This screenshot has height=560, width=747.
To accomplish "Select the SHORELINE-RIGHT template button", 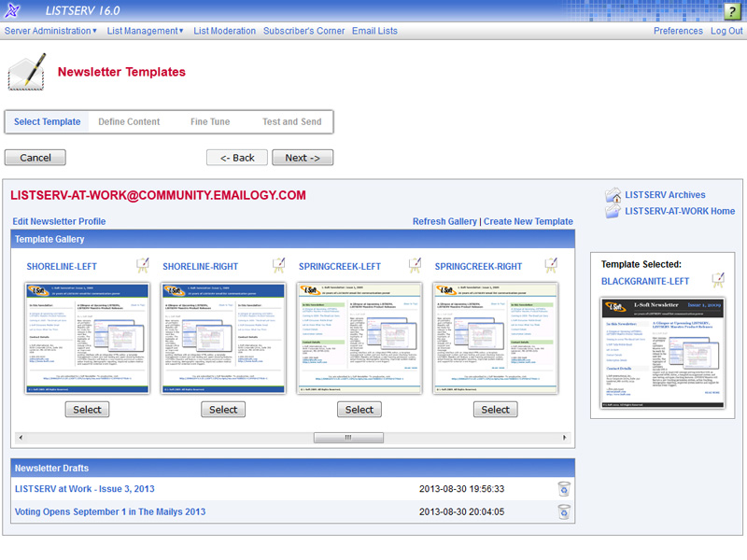I will pos(223,410).
